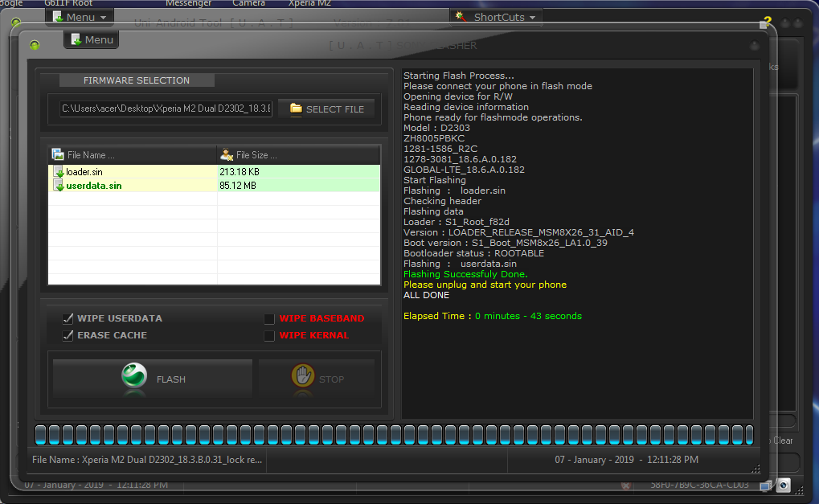
Task: Click the 'Please unplug and start your phone' line
Action: coord(485,285)
